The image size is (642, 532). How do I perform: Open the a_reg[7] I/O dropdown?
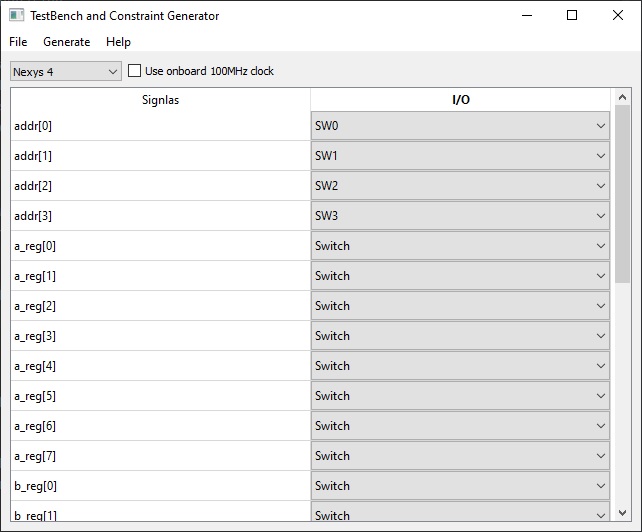[460, 456]
